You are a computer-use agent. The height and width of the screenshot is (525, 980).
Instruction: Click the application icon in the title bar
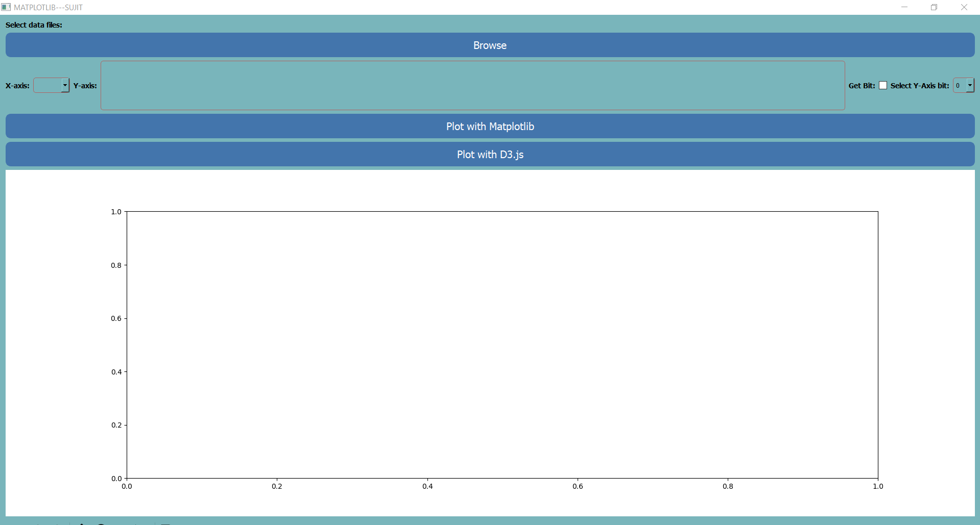(x=6, y=7)
